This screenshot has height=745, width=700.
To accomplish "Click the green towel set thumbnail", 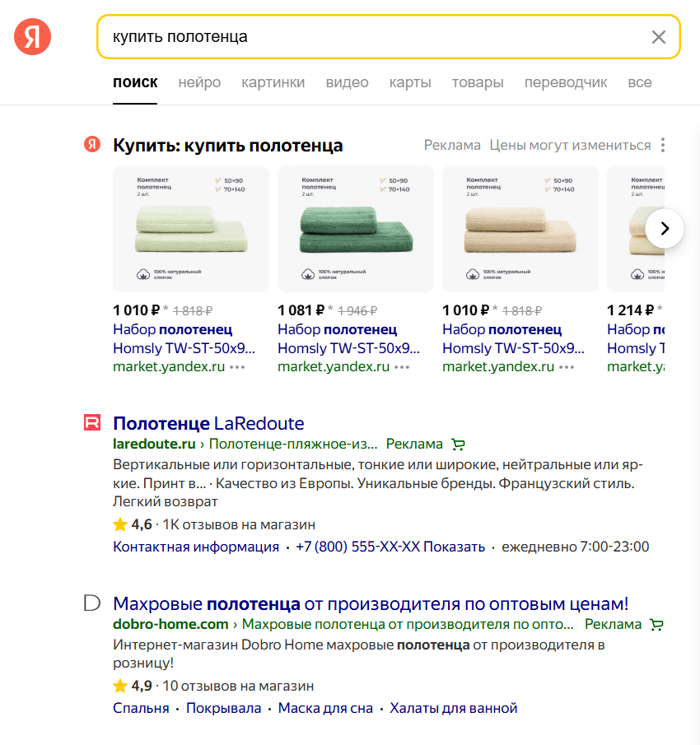I will [356, 229].
